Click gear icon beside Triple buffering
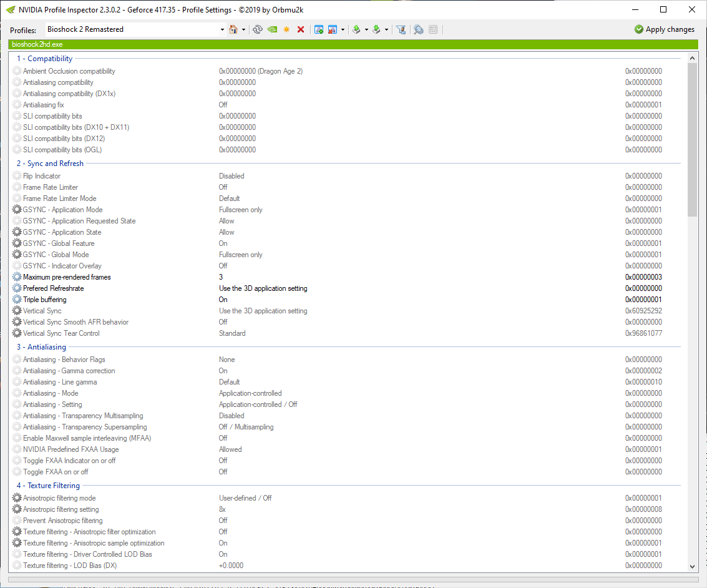This screenshot has height=588, width=707. click(x=17, y=300)
